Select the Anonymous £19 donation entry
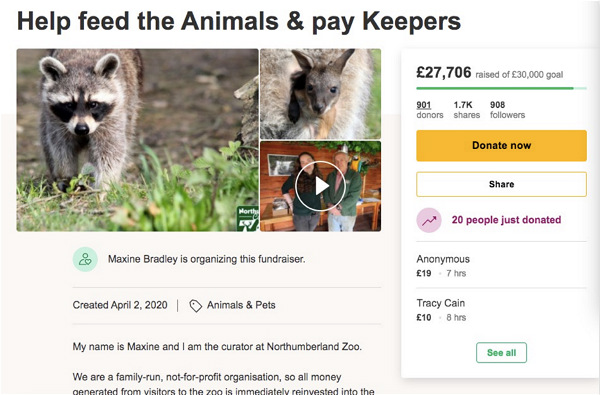 tap(501, 266)
